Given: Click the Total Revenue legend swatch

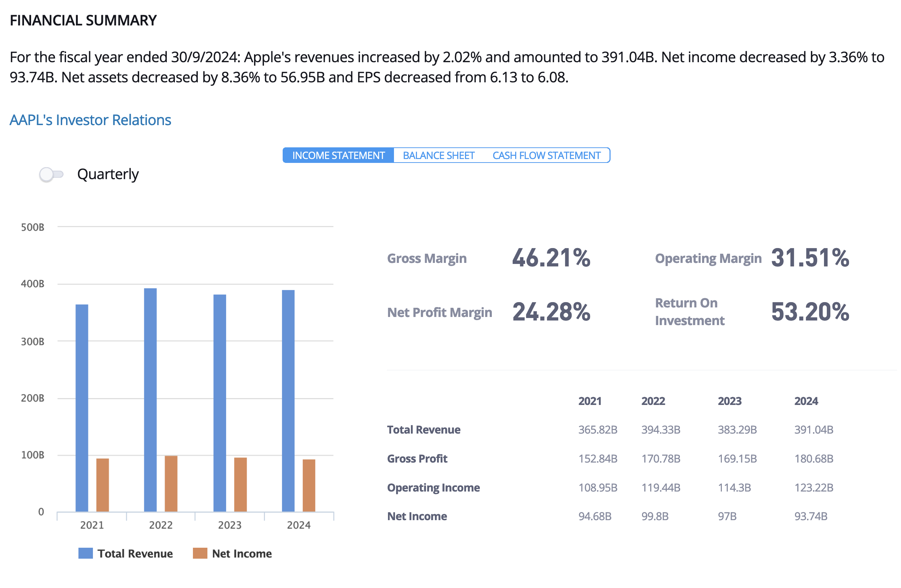Looking at the screenshot, I should click(x=86, y=553).
